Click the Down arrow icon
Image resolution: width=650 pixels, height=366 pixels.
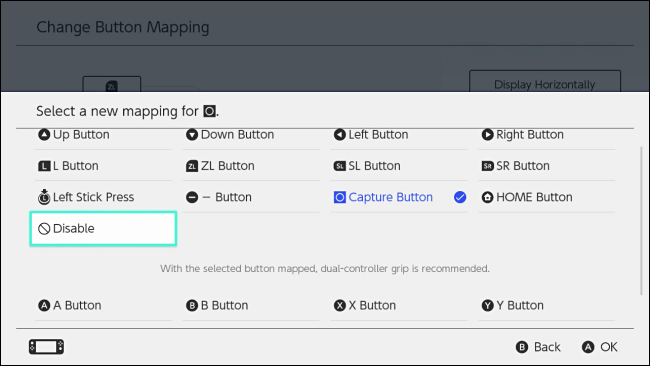pyautogui.click(x=192, y=135)
